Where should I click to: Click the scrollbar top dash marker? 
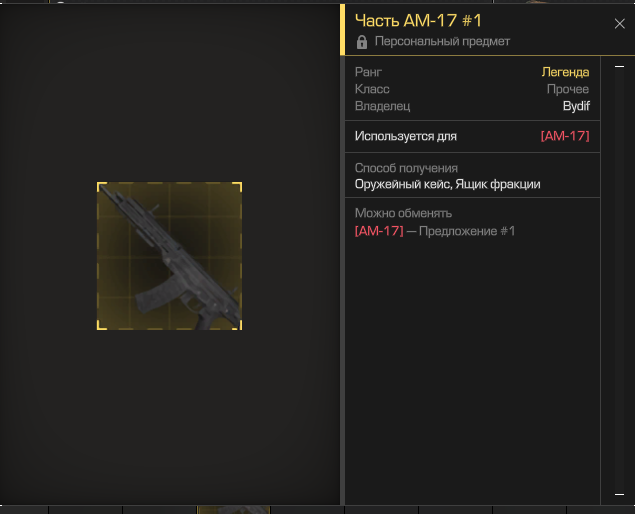point(619,66)
